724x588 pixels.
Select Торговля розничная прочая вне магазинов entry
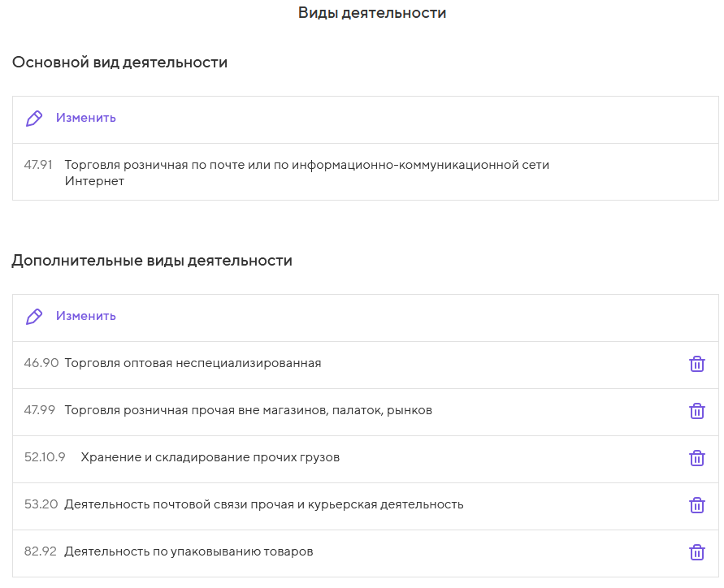[248, 411]
